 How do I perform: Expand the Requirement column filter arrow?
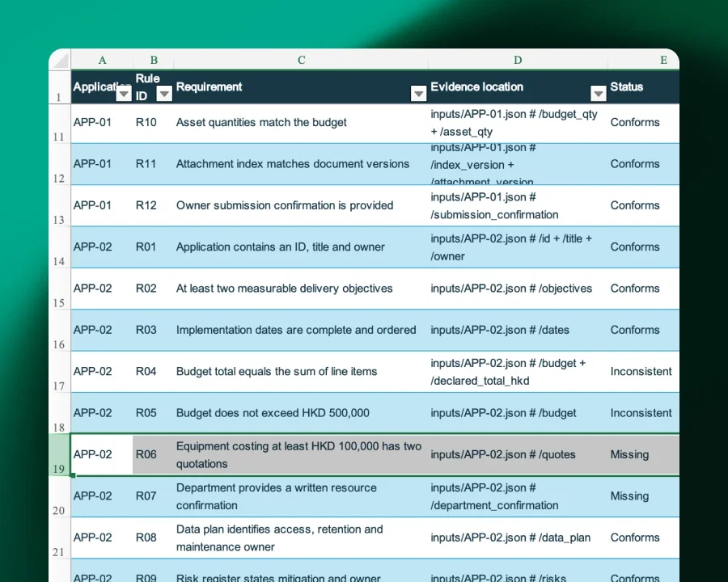click(418, 94)
